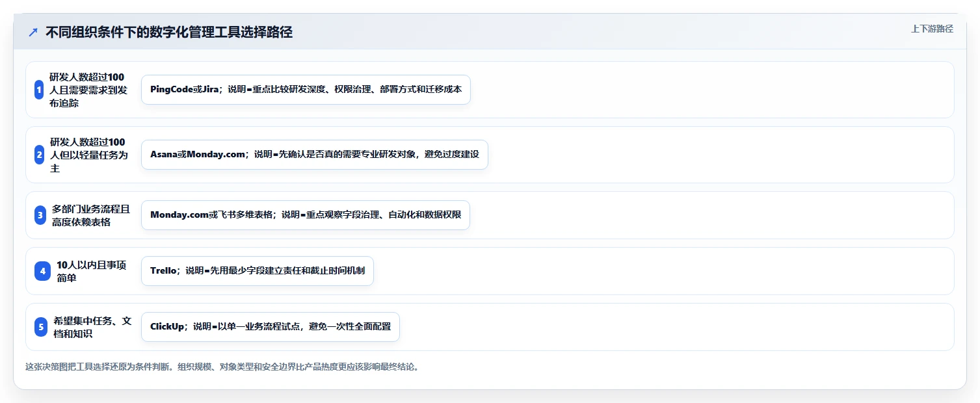Select the PingCode或Jira recommendation box
This screenshot has height=403, width=980.
pos(306,90)
